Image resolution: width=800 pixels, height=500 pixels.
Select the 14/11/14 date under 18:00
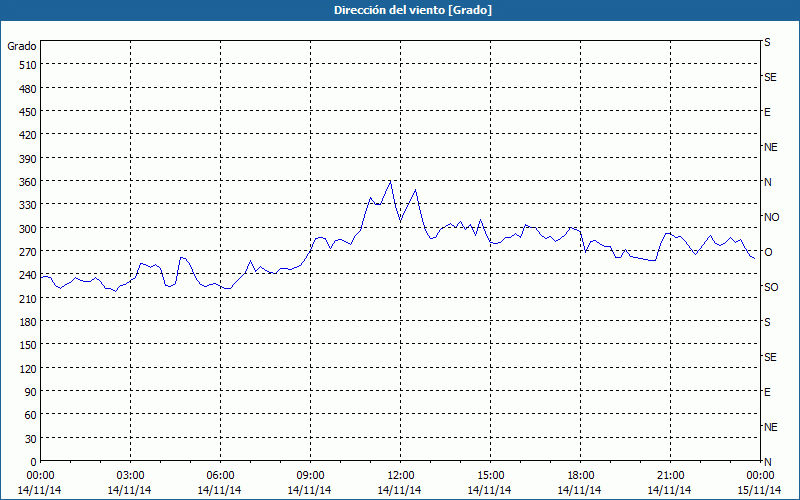tap(580, 490)
